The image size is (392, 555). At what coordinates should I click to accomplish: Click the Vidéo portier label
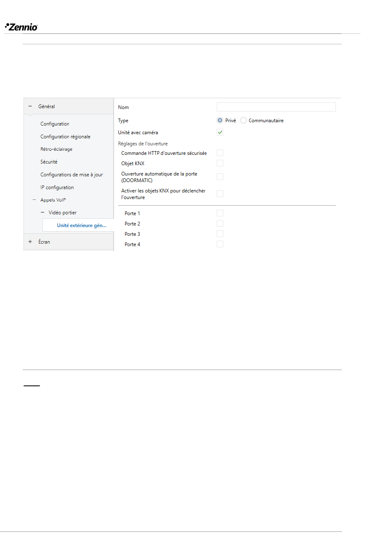pos(62,213)
